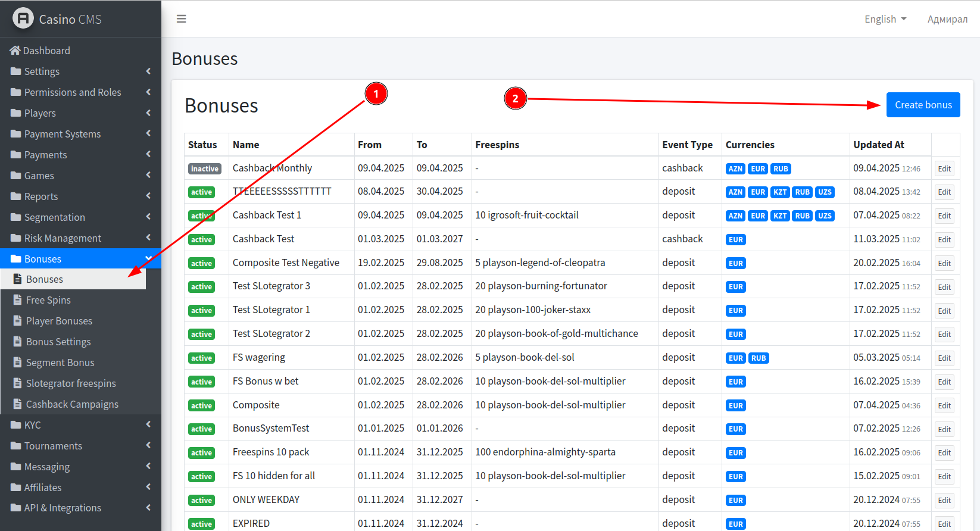Open Bonus Settings in the sidebar
Image resolution: width=980 pixels, height=531 pixels.
tap(58, 342)
